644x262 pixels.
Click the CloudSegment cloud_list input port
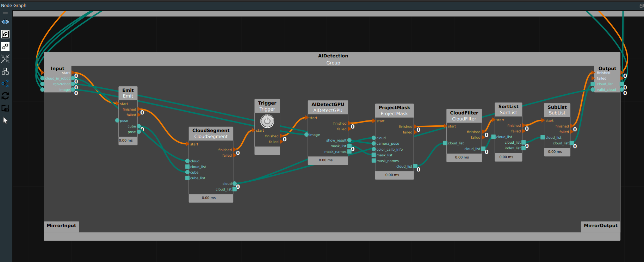187,167
